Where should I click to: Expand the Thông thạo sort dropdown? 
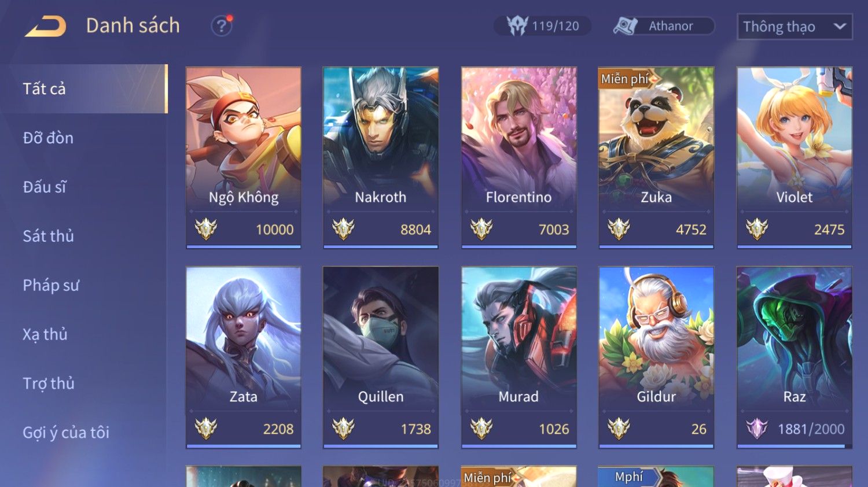click(x=794, y=27)
